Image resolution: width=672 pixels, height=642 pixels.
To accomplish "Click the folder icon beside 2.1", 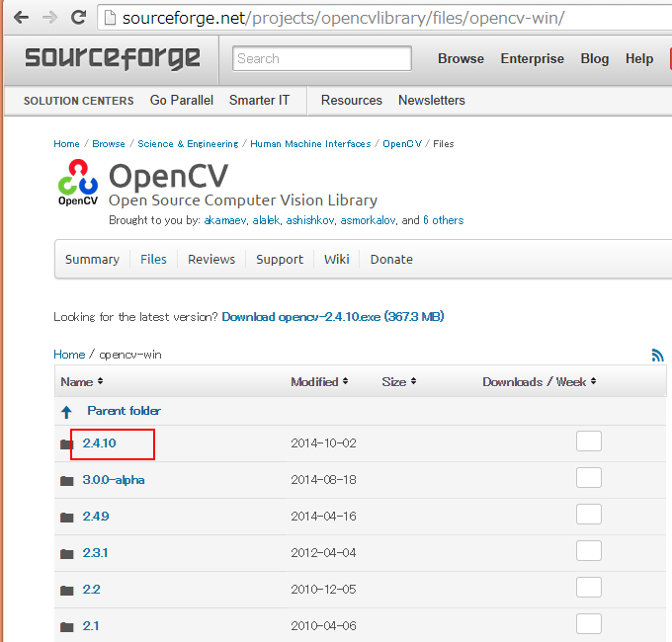I will coord(66,627).
